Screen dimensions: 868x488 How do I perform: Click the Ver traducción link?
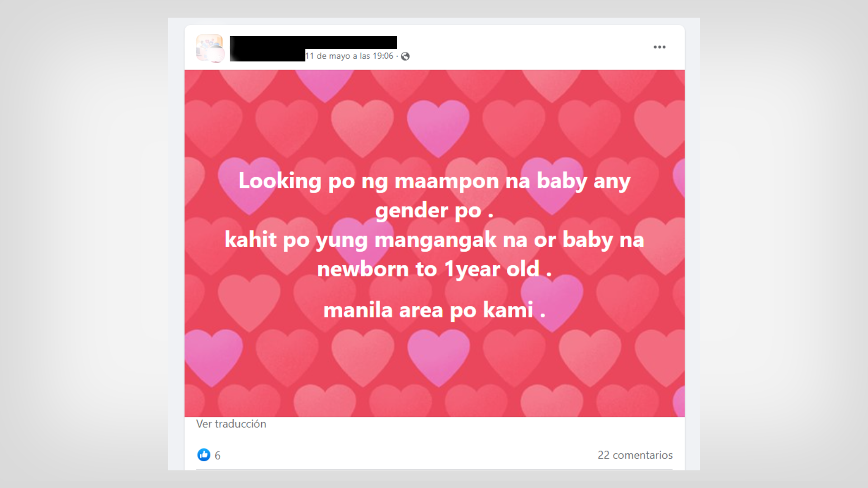pyautogui.click(x=231, y=424)
